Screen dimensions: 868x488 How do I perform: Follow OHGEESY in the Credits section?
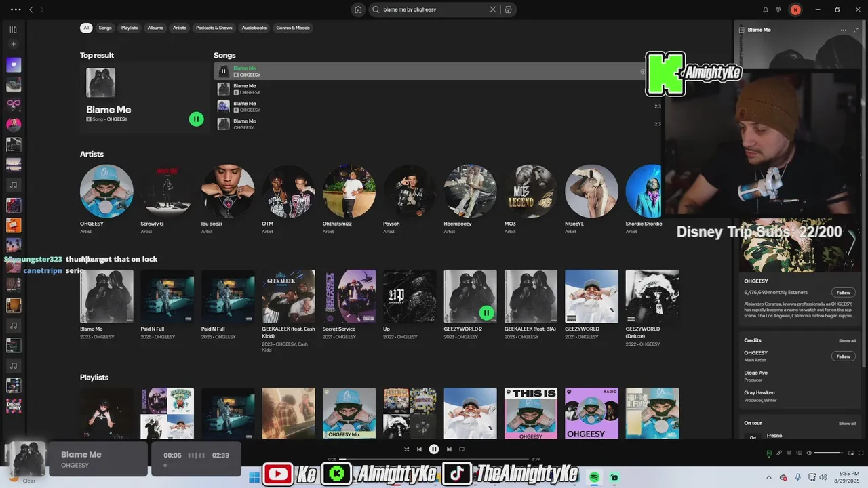click(x=844, y=357)
